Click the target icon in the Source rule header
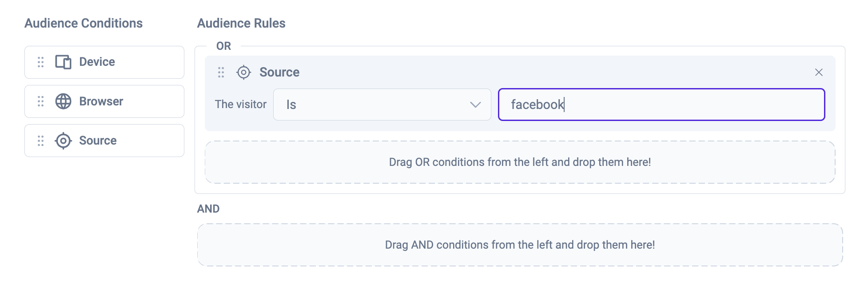Image resolution: width=868 pixels, height=290 pixels. click(243, 72)
